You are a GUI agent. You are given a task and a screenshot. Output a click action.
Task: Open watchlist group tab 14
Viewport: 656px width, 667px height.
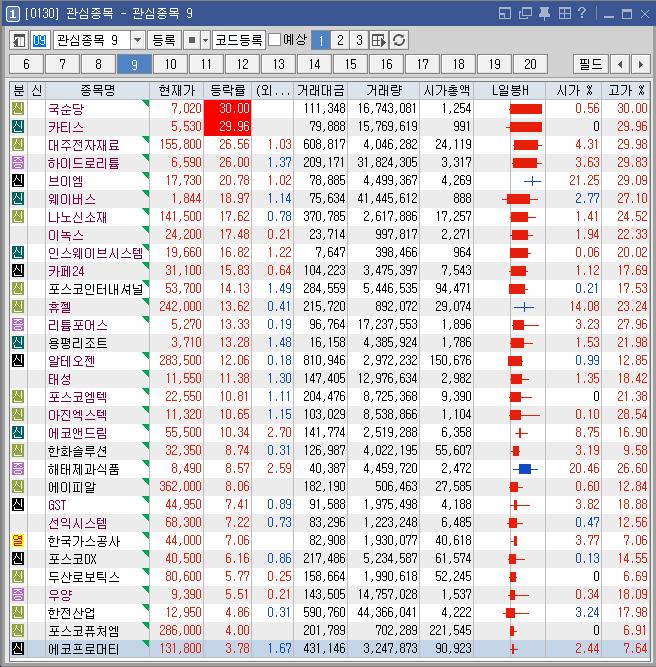[314, 64]
